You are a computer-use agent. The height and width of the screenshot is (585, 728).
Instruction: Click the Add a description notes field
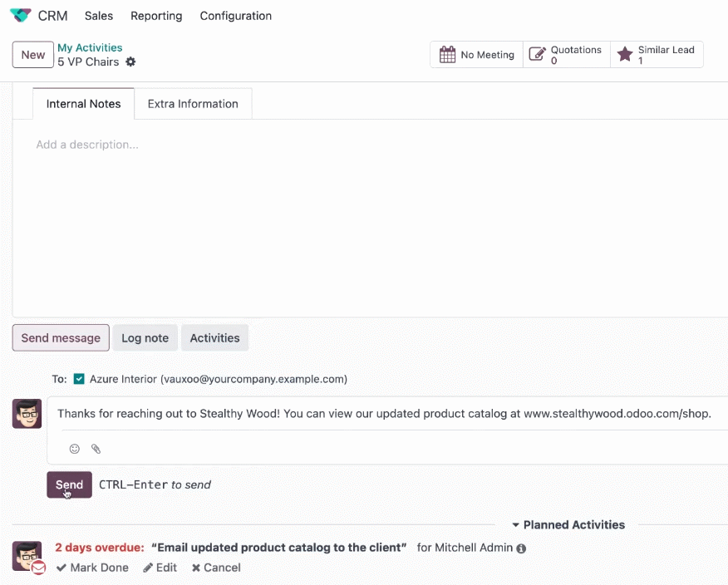pos(370,219)
